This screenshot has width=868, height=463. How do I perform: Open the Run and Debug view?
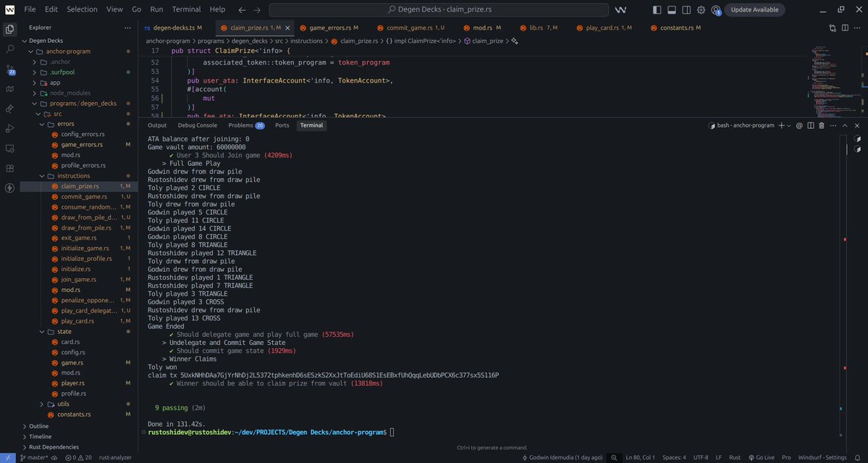(10, 128)
